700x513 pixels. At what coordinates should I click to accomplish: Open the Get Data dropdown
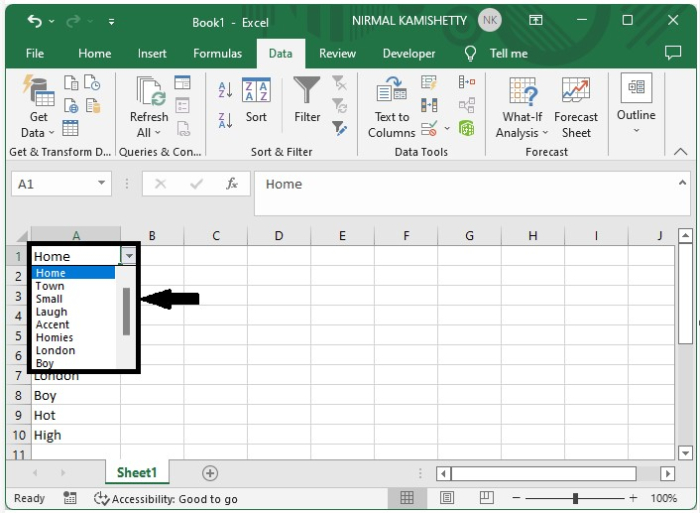pyautogui.click(x=38, y=108)
